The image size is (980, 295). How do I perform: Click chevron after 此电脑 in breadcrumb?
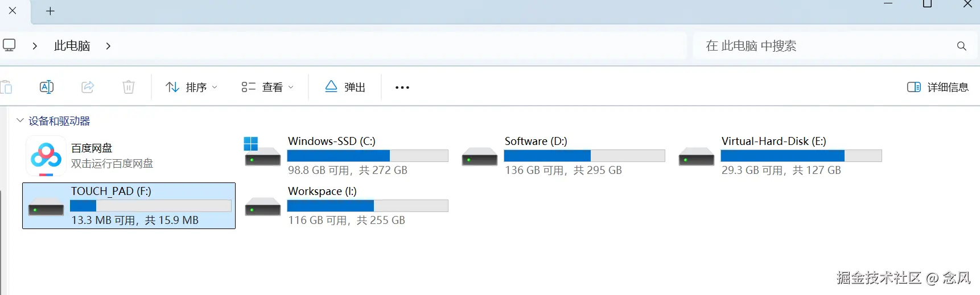pos(108,46)
